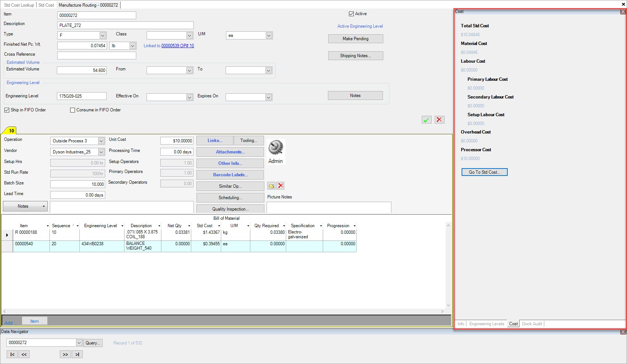Open the U/M dropdown
The height and width of the screenshot is (364, 627).
(269, 35)
